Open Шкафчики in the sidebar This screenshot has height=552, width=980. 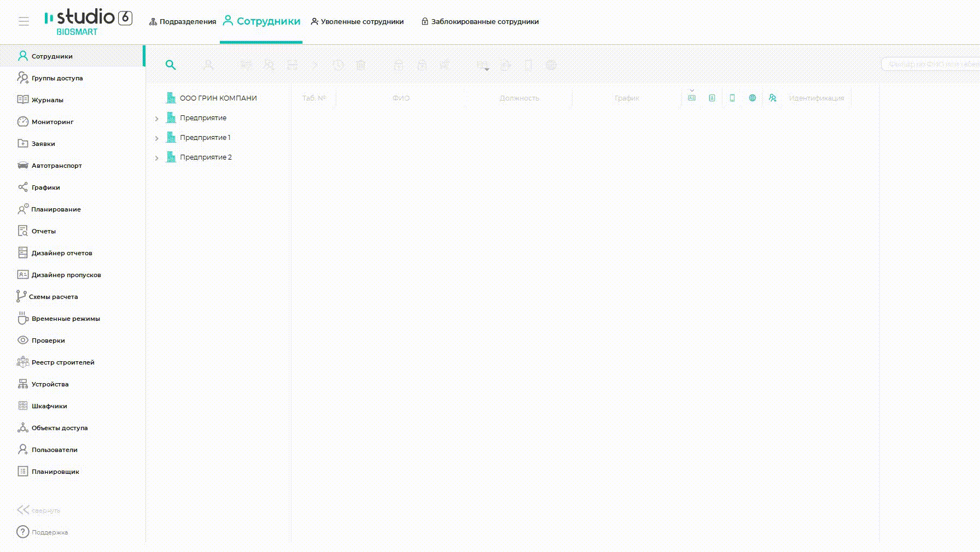[x=49, y=406]
